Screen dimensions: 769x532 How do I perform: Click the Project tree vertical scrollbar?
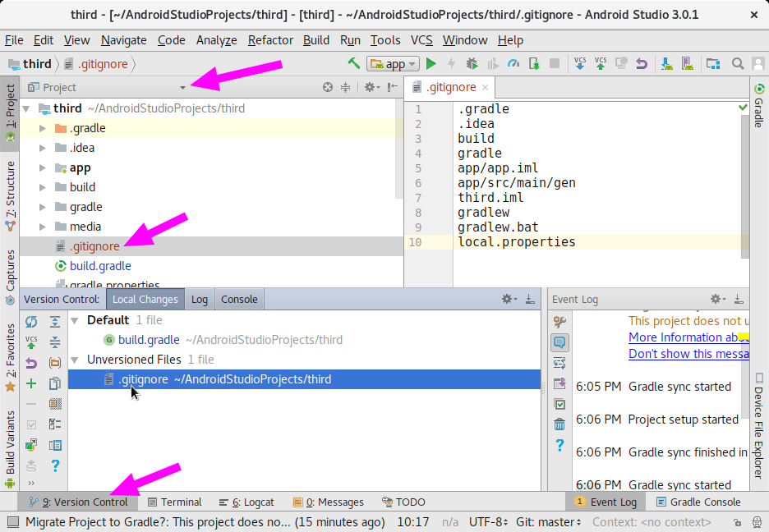pyautogui.click(x=398, y=149)
